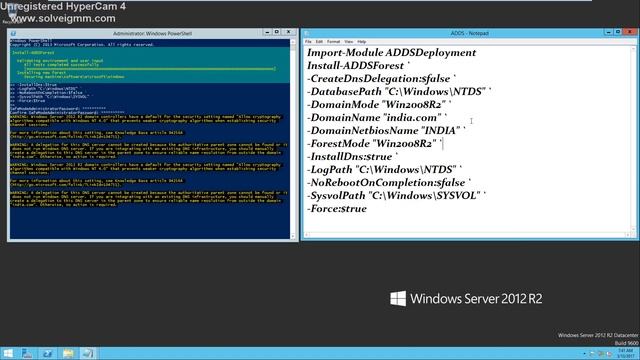Click Notepad vertical scrollbar down arrow
This screenshot has width=640, height=360.
(633, 229)
